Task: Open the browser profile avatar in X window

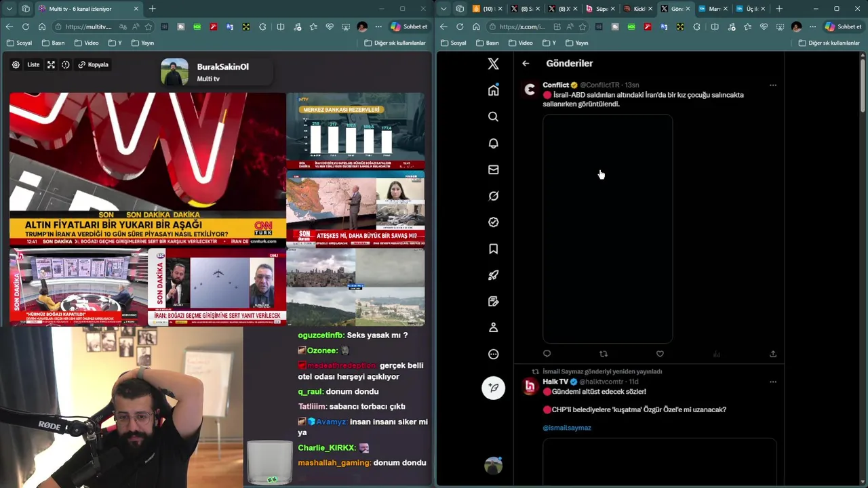Action: [x=796, y=26]
